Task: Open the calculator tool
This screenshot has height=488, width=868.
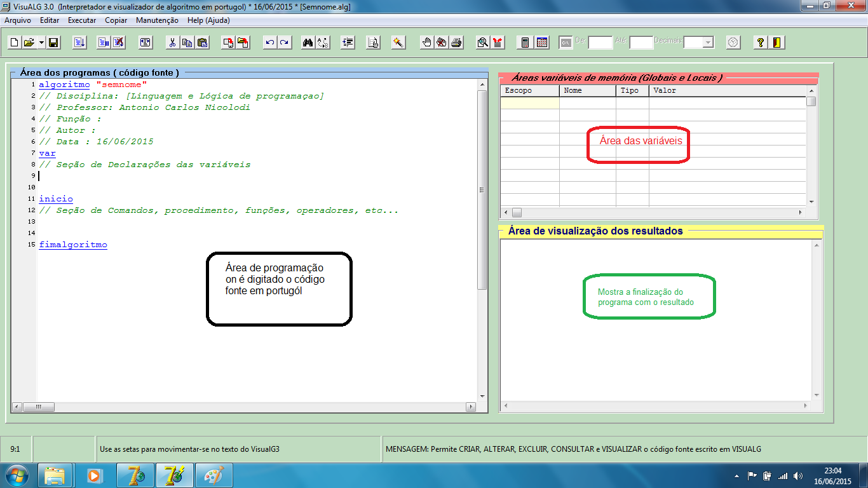Action: (x=525, y=43)
